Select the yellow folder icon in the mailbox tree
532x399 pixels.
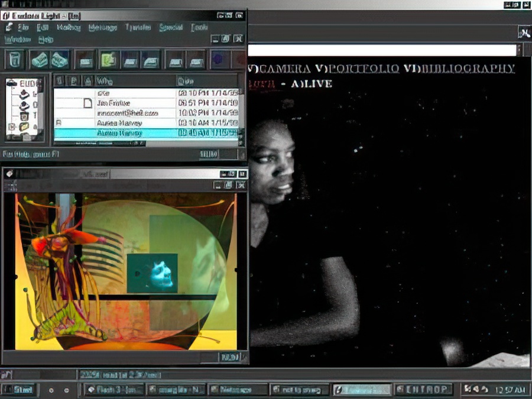click(x=24, y=127)
